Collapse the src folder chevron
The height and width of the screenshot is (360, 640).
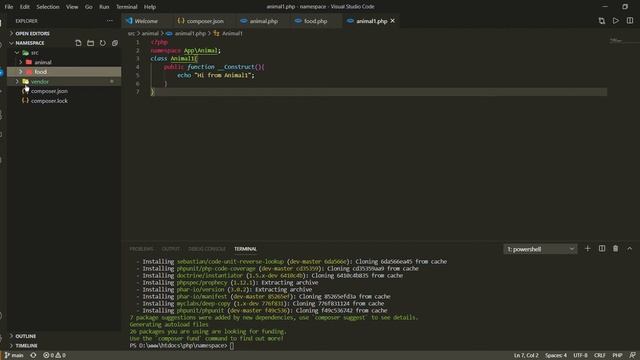(x=17, y=53)
